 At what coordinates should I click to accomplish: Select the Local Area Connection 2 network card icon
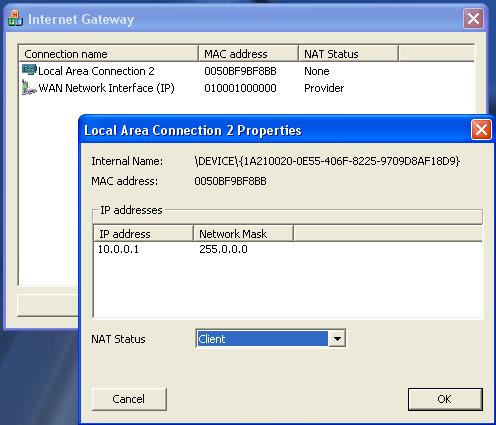29,70
